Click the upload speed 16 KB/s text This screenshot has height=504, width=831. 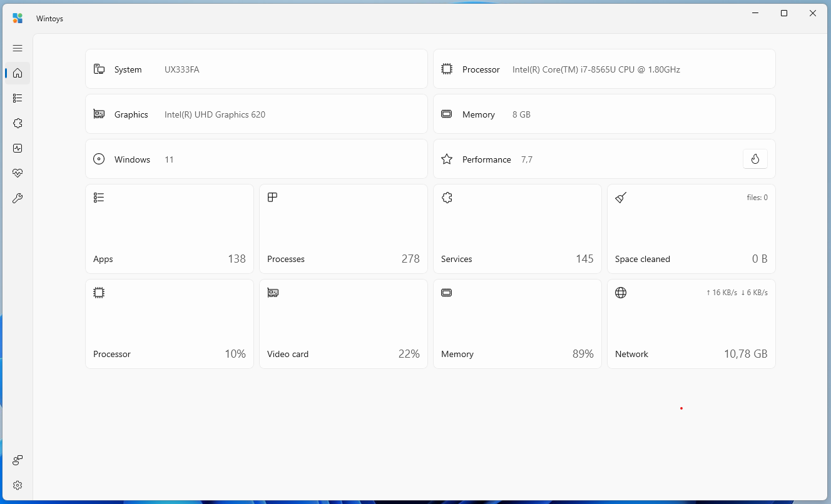coord(721,293)
